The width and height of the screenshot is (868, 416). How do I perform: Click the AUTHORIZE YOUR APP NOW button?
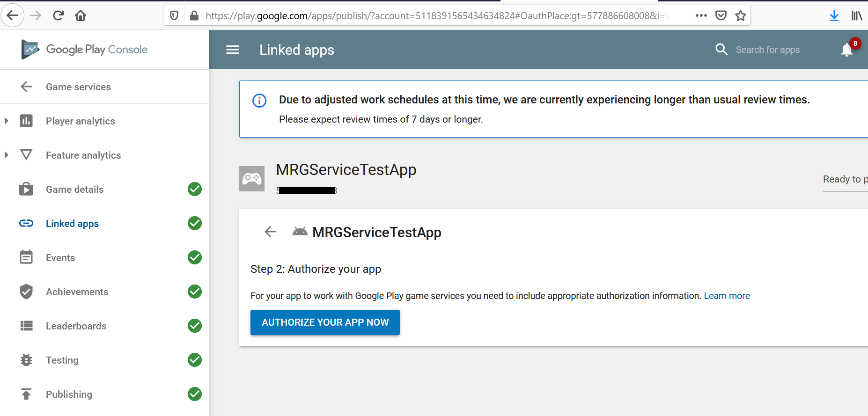pyautogui.click(x=325, y=322)
